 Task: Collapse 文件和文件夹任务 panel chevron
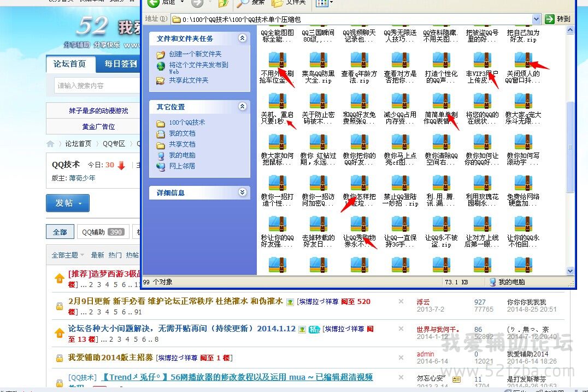242,38
